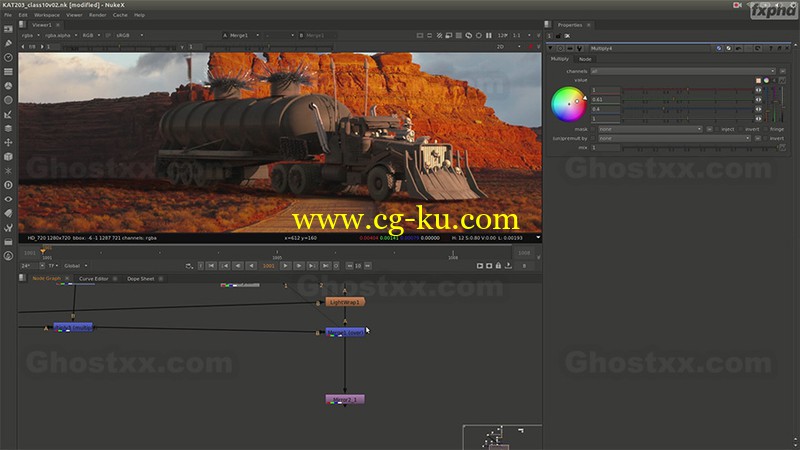This screenshot has height=450, width=800.
Task: Open the Channel nodes stacked-lines icon
Action: tap(8, 71)
